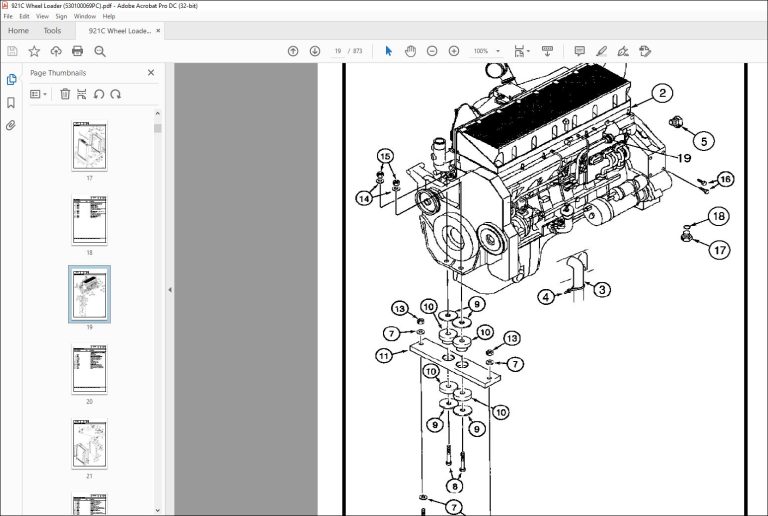Viewport: 768px width, 516px height.
Task: Open the View menu
Action: tap(42, 16)
